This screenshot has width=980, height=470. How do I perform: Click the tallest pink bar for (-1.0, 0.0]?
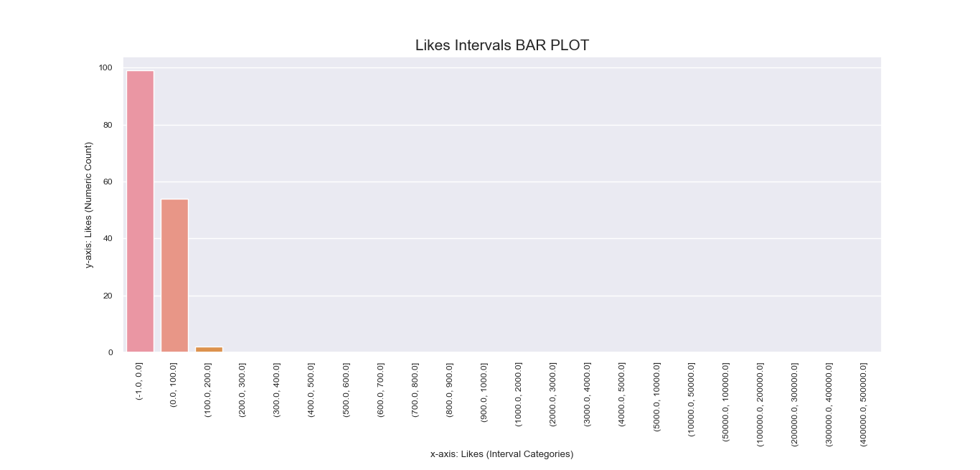tap(140, 212)
